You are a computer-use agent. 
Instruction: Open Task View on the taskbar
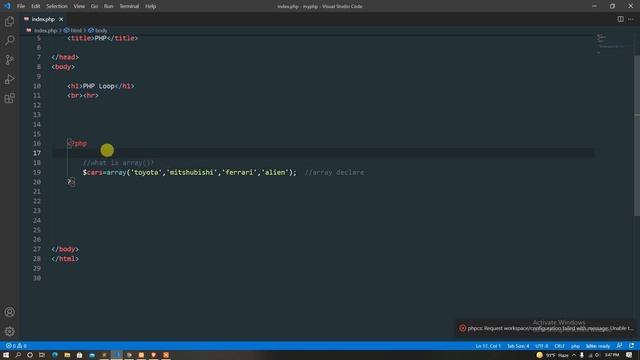click(x=42, y=355)
